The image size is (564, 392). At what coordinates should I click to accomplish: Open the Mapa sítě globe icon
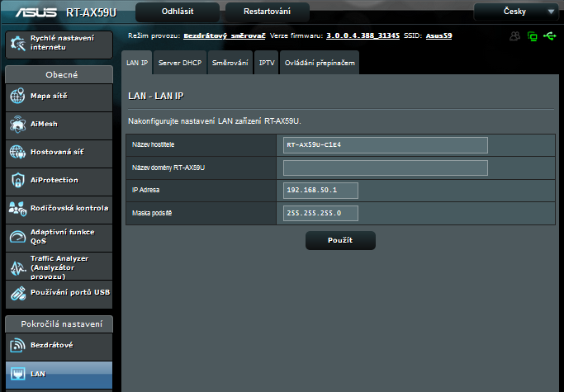(17, 97)
